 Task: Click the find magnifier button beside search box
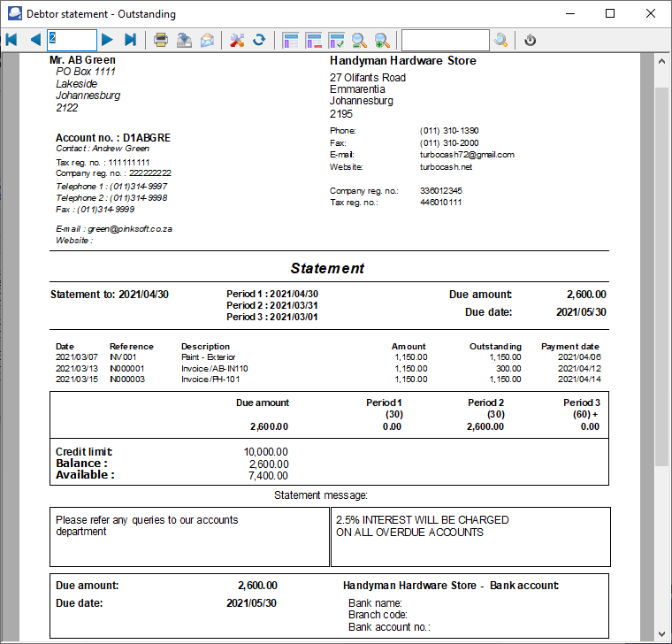point(501,40)
